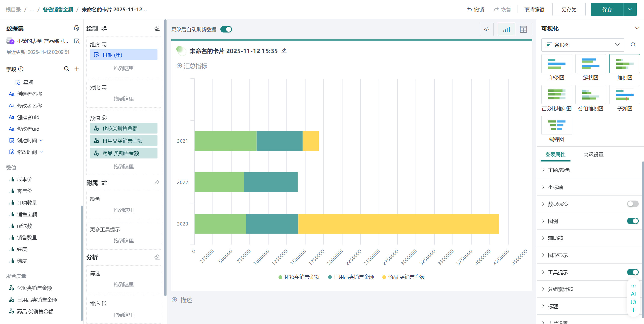This screenshot has width=644, height=324.
Task: Click the edit pencil next to card title
Action: point(284,51)
